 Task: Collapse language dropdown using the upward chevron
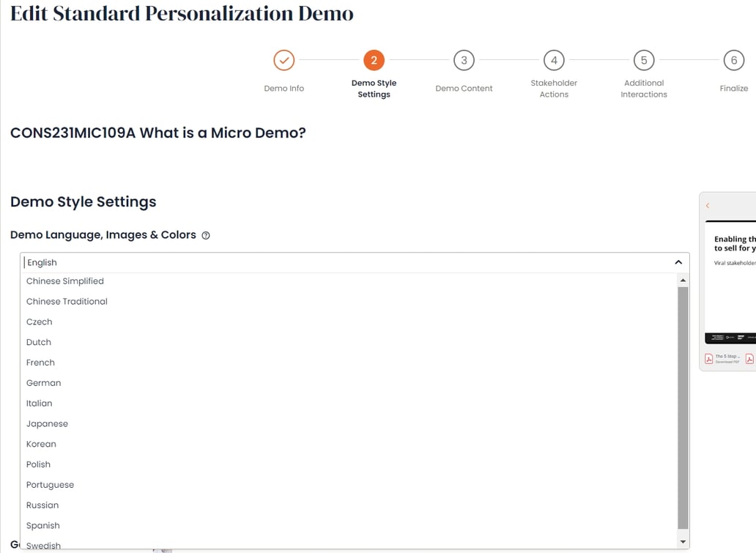tap(678, 261)
